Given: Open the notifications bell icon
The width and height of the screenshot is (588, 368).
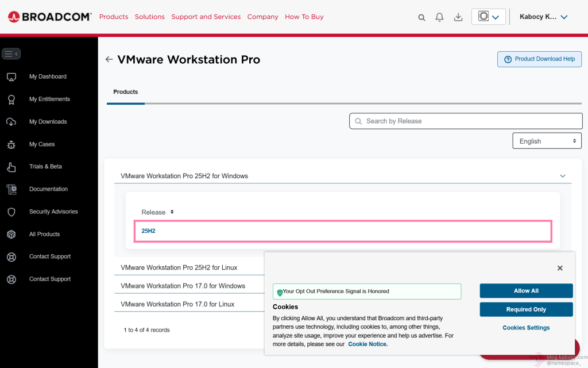Looking at the screenshot, I should (439, 17).
